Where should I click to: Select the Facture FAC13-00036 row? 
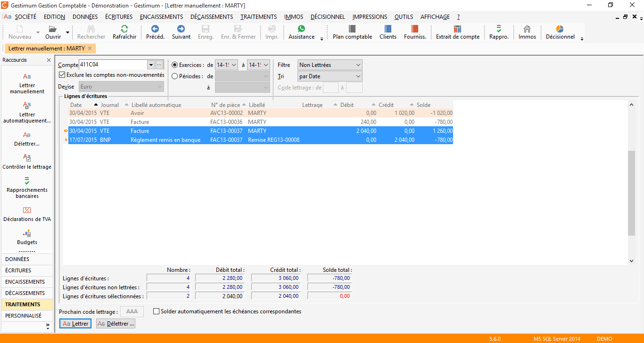[x=261, y=122]
